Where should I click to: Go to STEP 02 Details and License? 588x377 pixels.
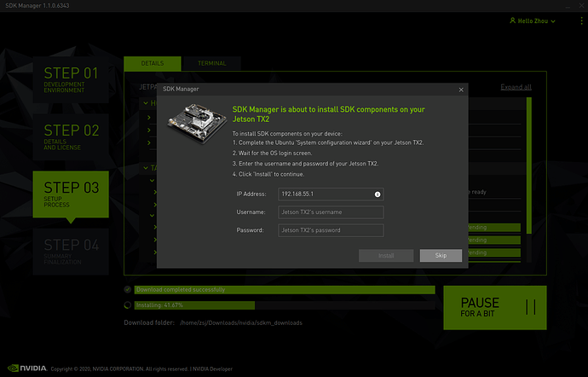click(x=71, y=137)
